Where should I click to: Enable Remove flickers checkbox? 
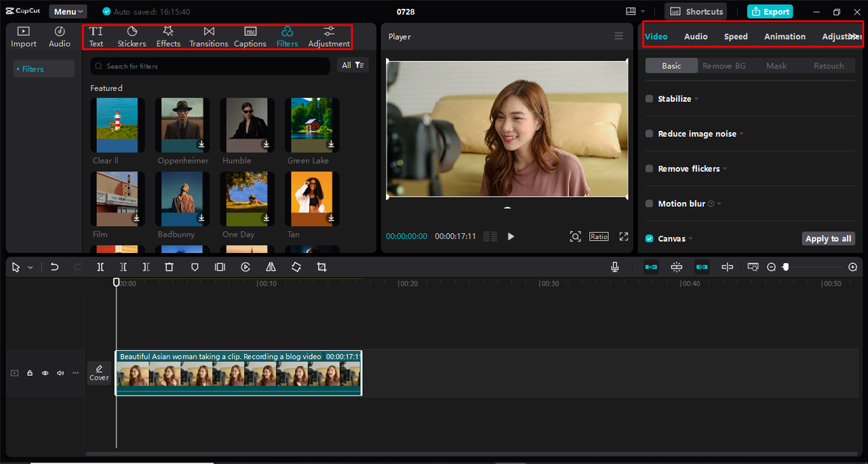649,169
